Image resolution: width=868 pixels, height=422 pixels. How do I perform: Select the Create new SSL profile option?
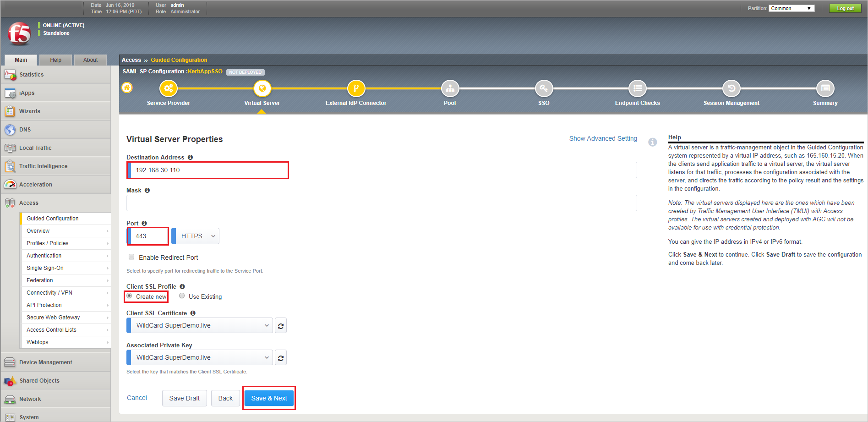click(x=130, y=296)
